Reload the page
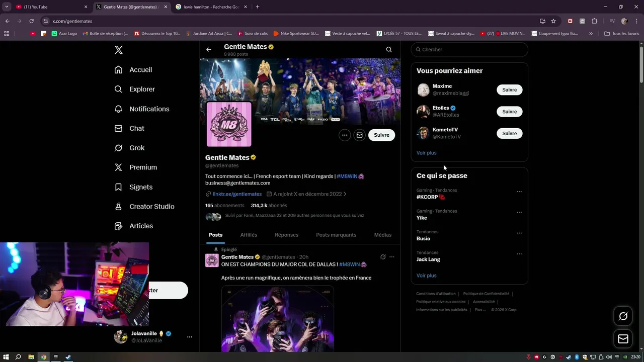This screenshot has height=362, width=644. click(31, 21)
